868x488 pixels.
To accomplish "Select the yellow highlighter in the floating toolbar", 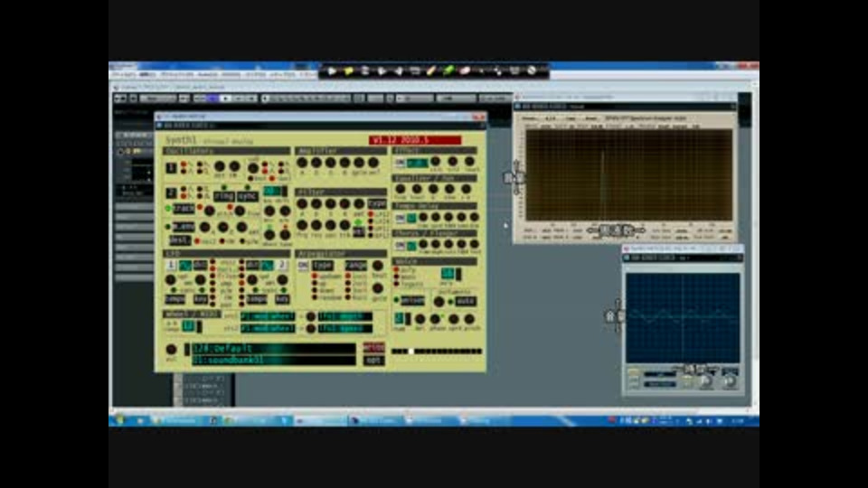I will coord(348,70).
